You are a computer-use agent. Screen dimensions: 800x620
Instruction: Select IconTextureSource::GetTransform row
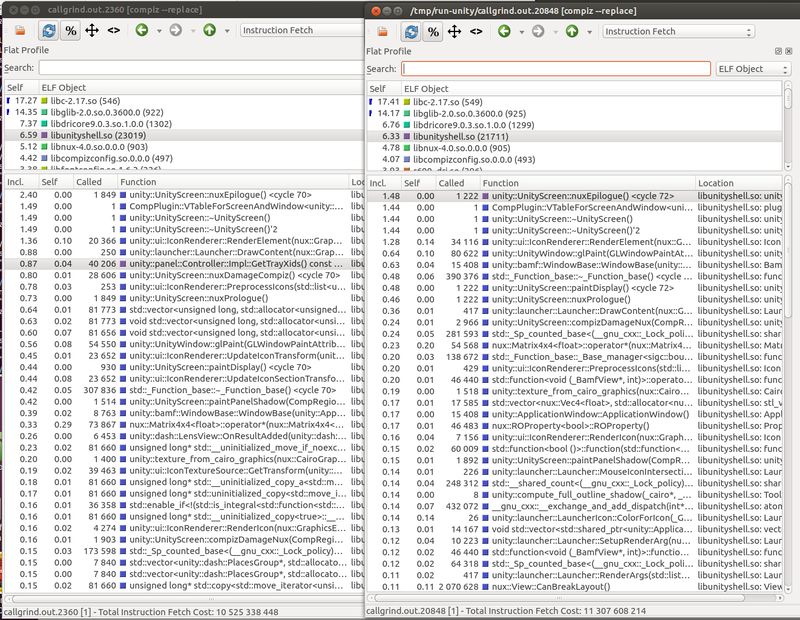pyautogui.click(x=184, y=470)
